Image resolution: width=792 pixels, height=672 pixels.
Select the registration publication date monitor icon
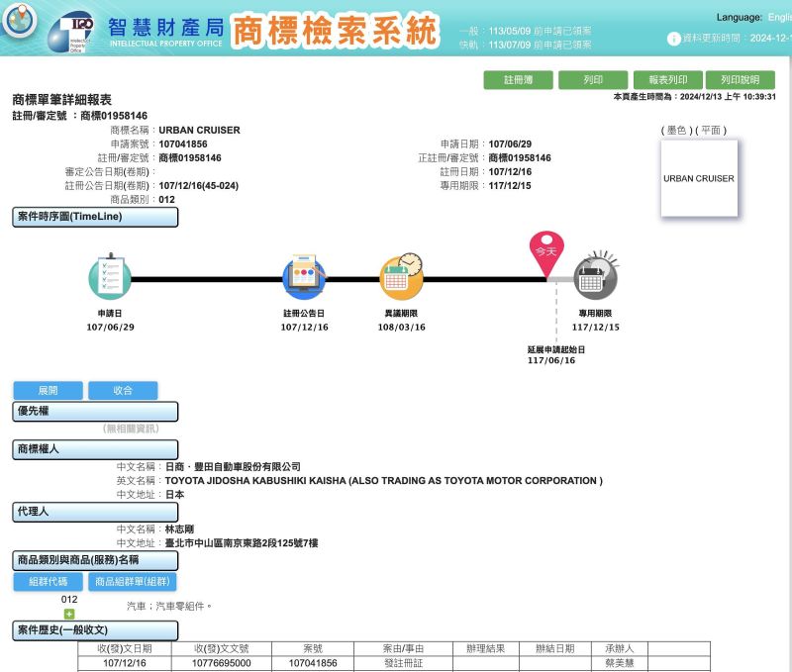tap(305, 277)
